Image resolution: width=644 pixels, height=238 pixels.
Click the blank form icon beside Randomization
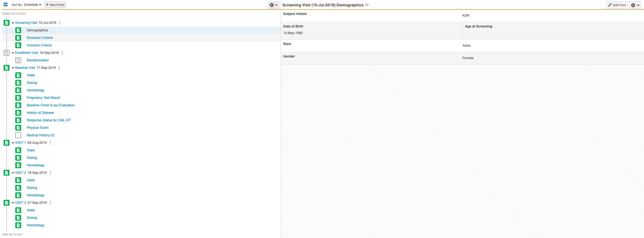pos(18,60)
